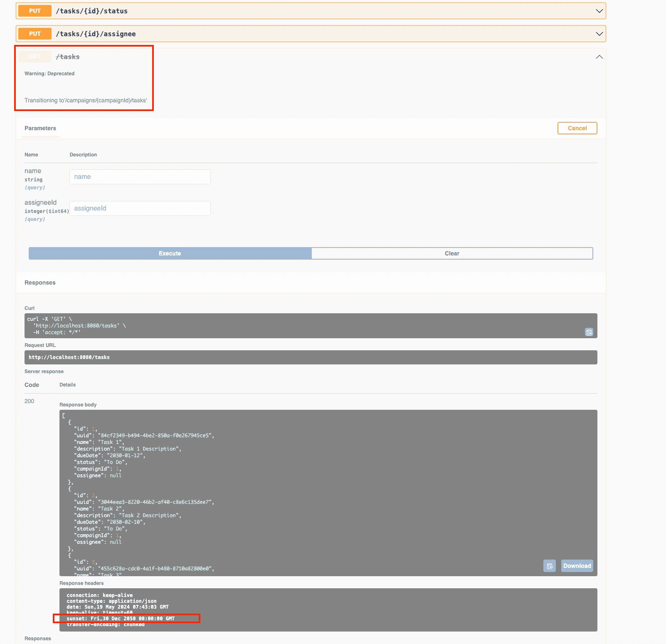Click into the assigneeId input field

(x=140, y=208)
